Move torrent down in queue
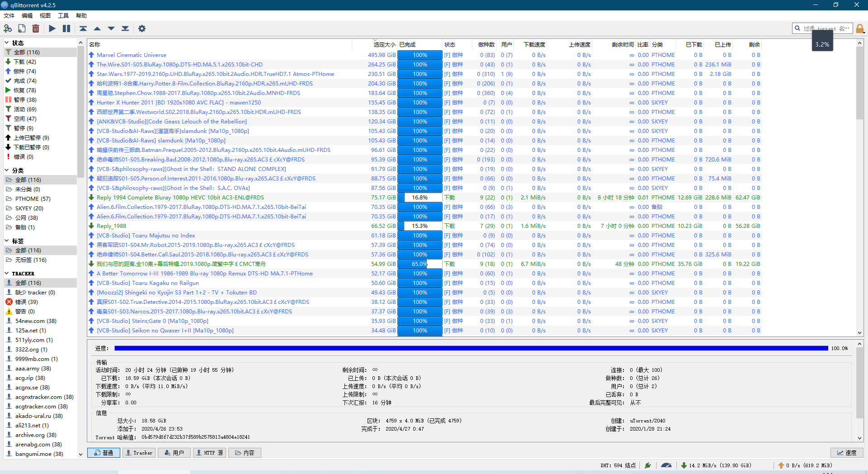This screenshot has height=474, width=868. pos(111,28)
